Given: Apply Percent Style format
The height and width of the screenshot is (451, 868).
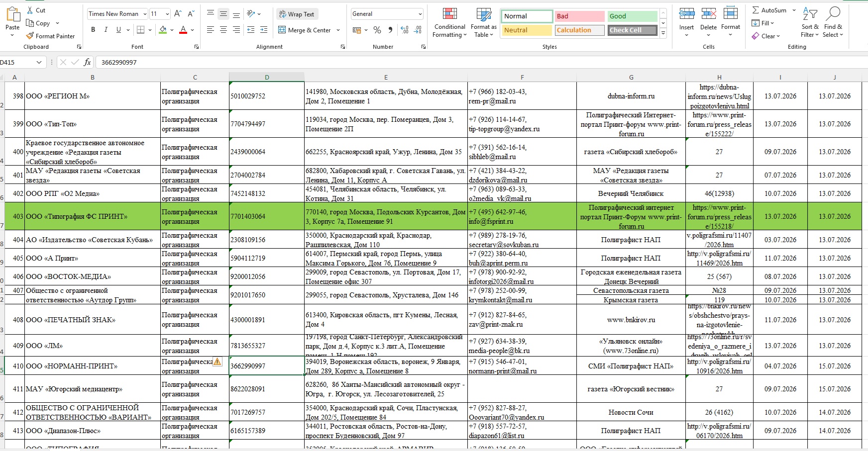Looking at the screenshot, I should click(377, 30).
